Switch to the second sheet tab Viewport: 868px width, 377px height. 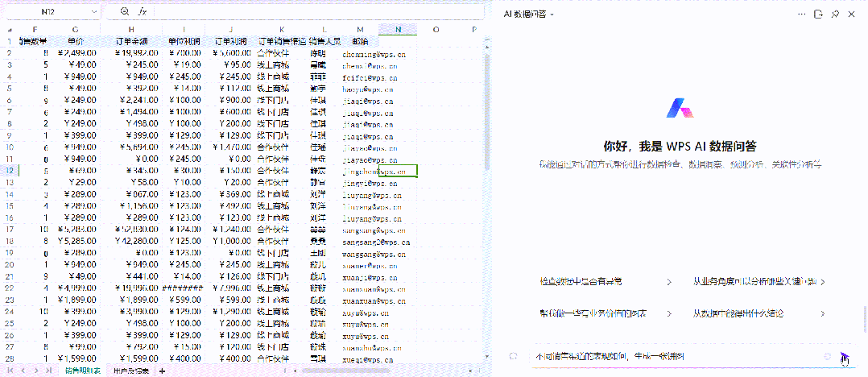tap(131, 371)
